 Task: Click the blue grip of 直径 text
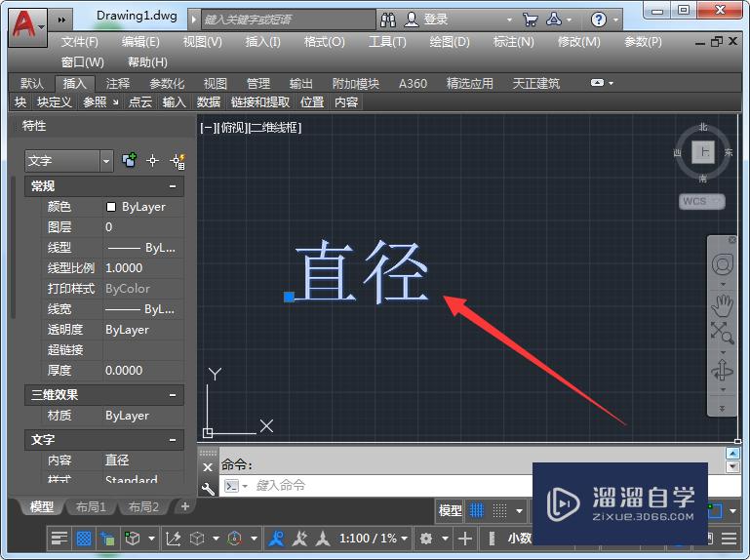tap(289, 298)
